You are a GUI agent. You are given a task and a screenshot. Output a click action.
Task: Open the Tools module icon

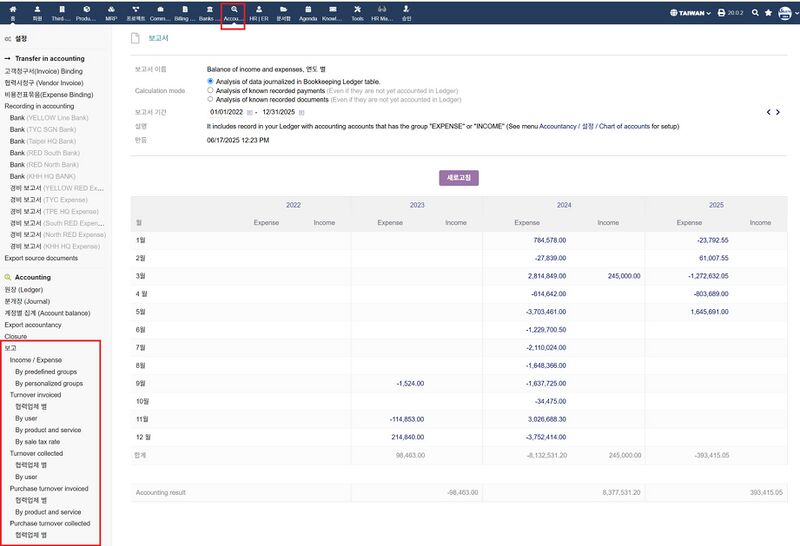(357, 12)
